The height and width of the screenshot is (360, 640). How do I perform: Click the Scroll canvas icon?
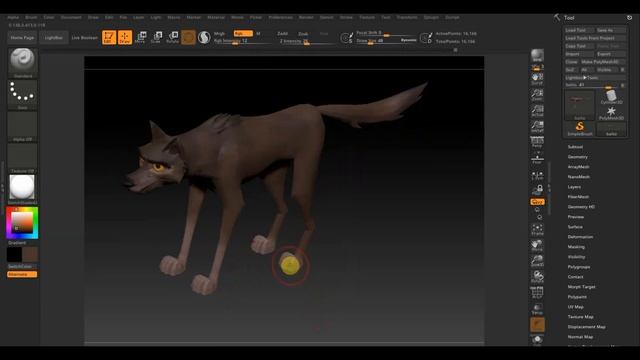point(537,78)
